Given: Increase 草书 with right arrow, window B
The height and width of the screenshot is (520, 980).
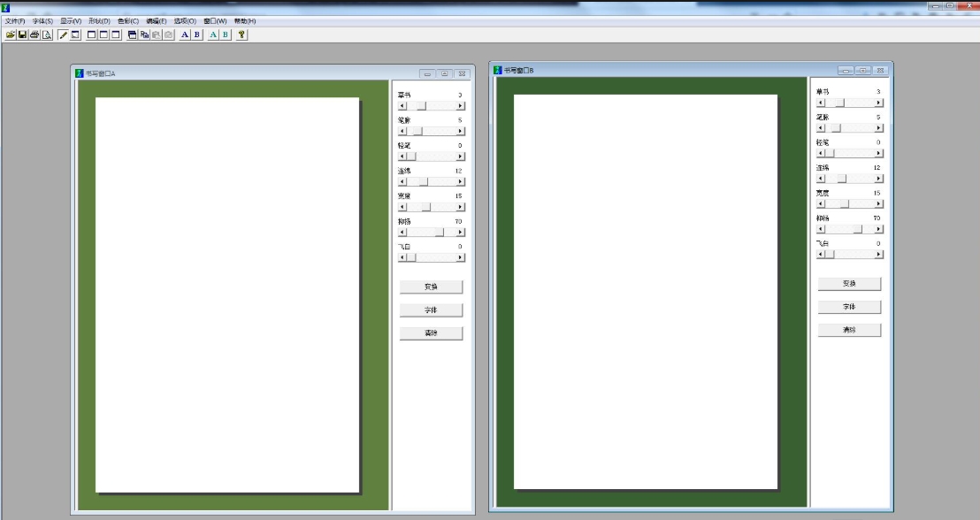Looking at the screenshot, I should coord(879,103).
